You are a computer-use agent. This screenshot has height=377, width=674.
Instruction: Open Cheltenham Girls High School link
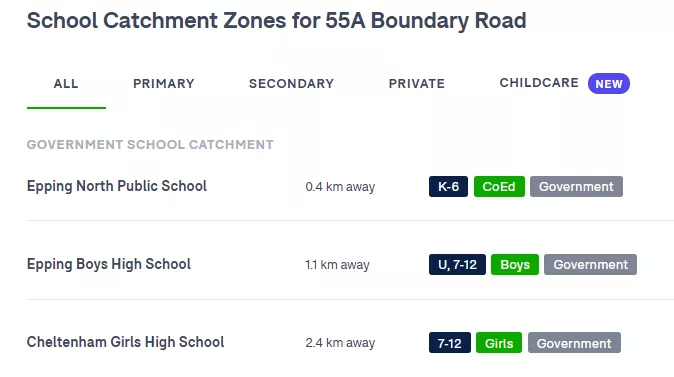[126, 342]
